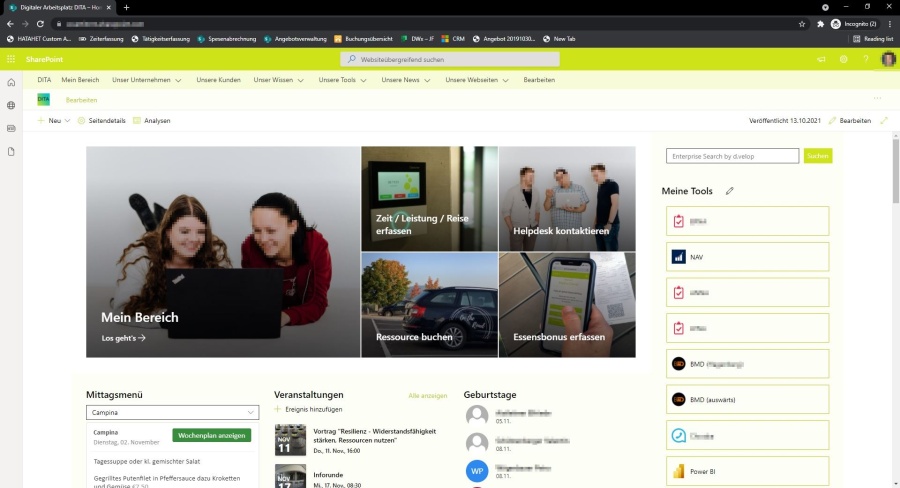Open the My files page icon in sidebar
Image resolution: width=900 pixels, height=488 pixels.
[x=11, y=152]
